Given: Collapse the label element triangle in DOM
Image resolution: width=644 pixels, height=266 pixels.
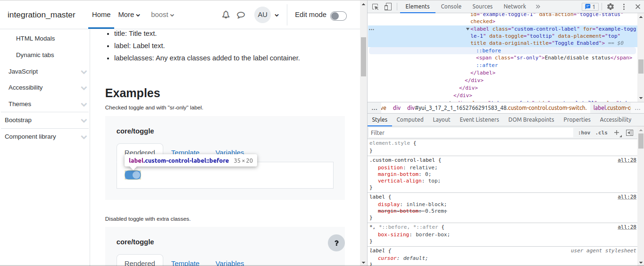Looking at the screenshot, I should 468,29.
